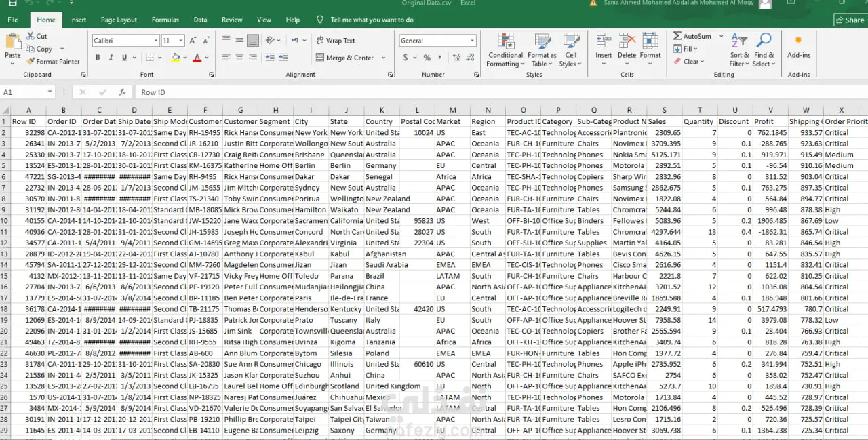Toggle Italic formatting
Viewport: 868px width, 440px height.
[x=111, y=58]
